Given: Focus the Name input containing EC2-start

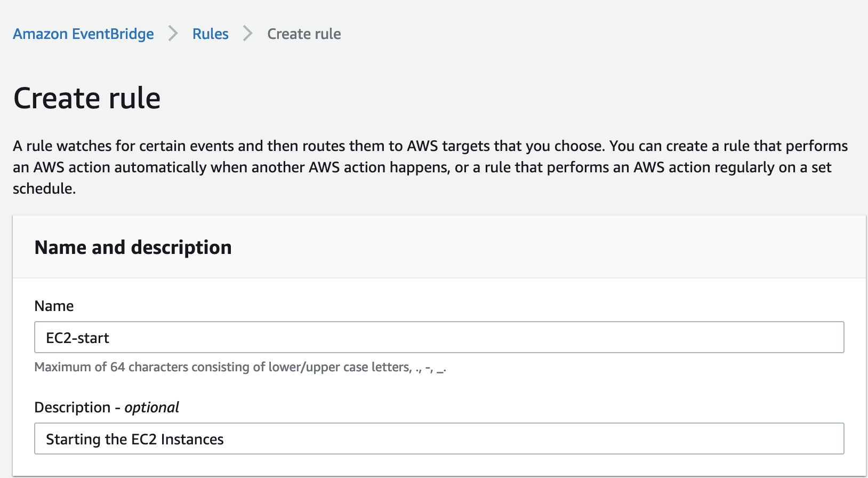Looking at the screenshot, I should click(439, 337).
